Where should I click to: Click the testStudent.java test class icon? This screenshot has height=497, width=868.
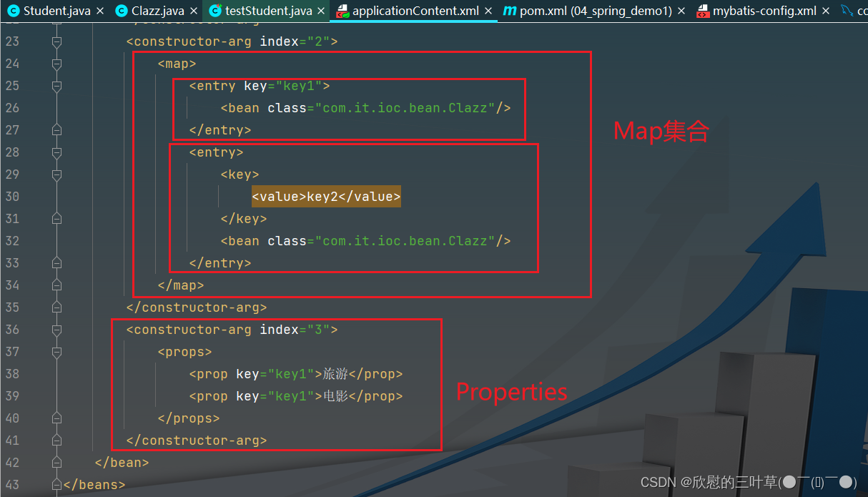(x=215, y=11)
